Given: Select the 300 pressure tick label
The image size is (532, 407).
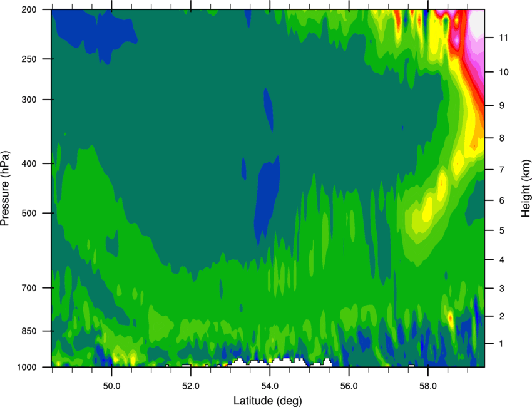Looking at the screenshot, I should (29, 100).
